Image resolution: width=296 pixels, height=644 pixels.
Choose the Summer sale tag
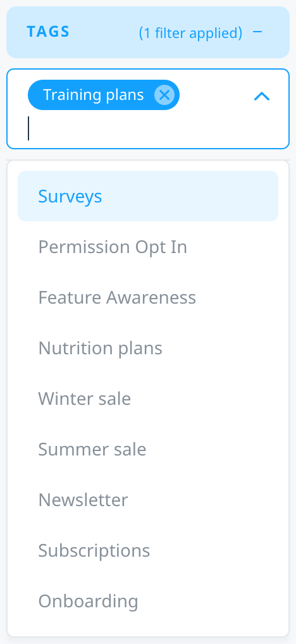[148, 449]
